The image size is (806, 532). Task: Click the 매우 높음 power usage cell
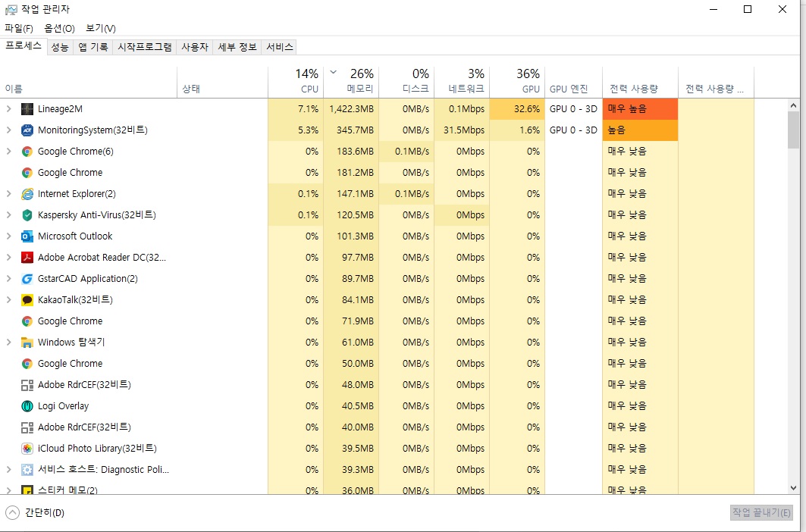[x=641, y=109]
